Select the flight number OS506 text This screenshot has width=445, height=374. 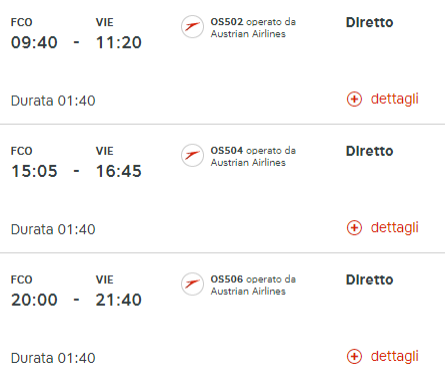point(227,279)
